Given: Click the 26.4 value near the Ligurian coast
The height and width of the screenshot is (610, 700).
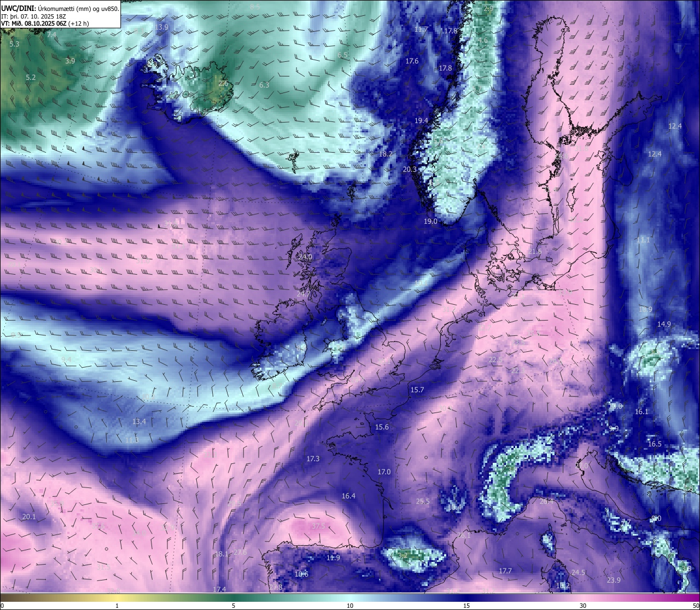Looking at the screenshot, I should click(546, 501).
